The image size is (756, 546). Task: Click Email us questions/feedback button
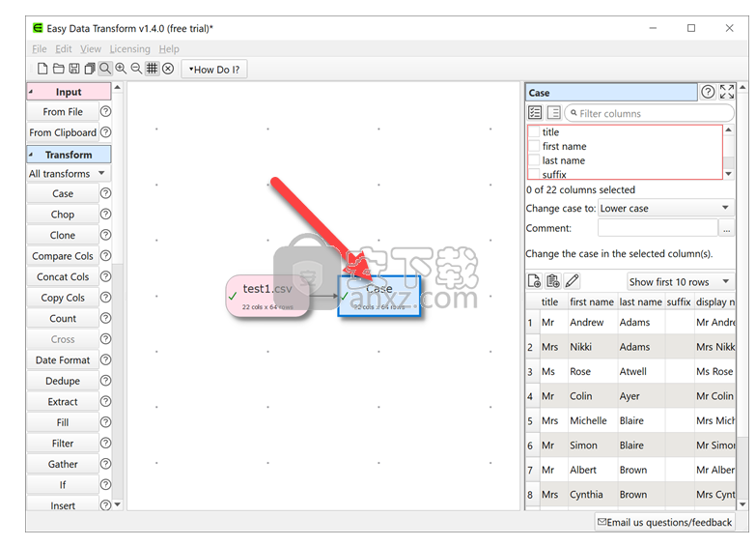(x=665, y=522)
